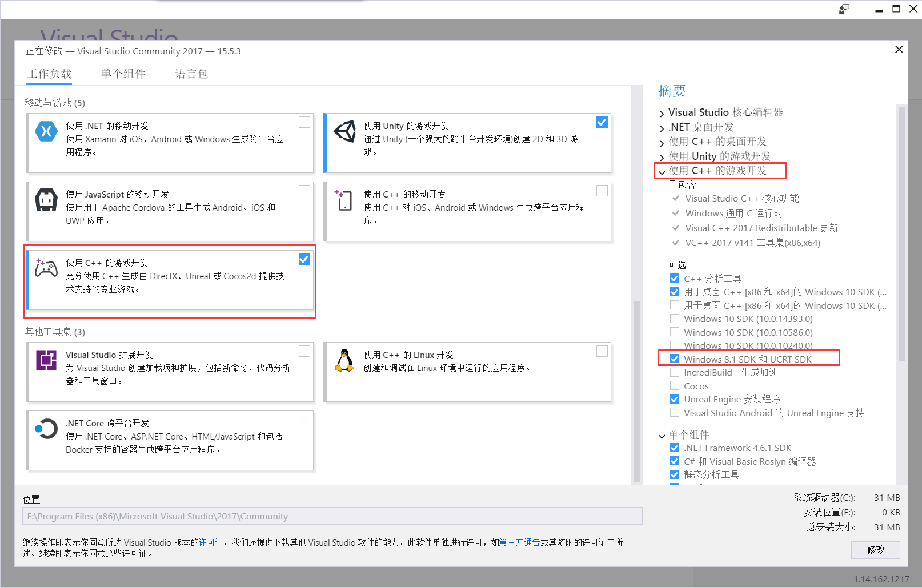
Task: Click the C++ mobile development phone icon
Action: [x=344, y=200]
